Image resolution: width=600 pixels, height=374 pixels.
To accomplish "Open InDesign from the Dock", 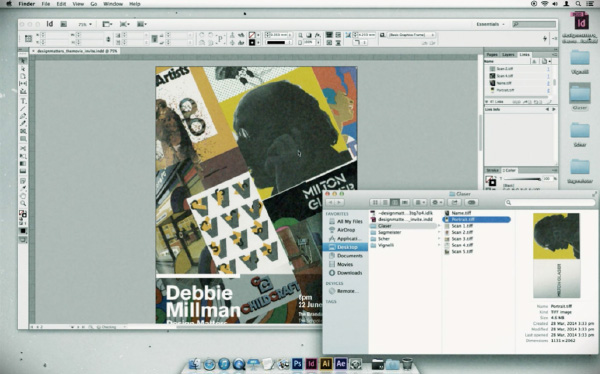I will click(311, 363).
